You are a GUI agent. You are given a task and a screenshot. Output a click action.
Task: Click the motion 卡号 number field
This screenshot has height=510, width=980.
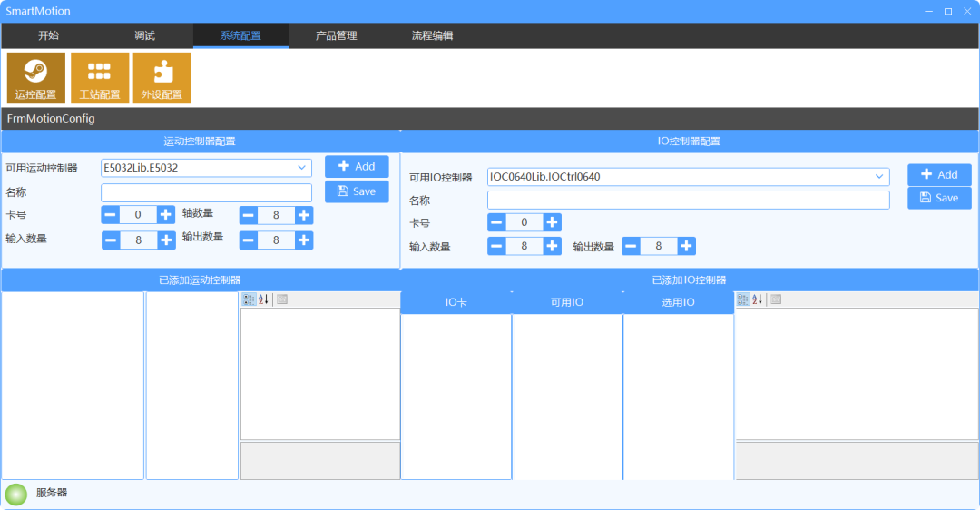point(138,215)
